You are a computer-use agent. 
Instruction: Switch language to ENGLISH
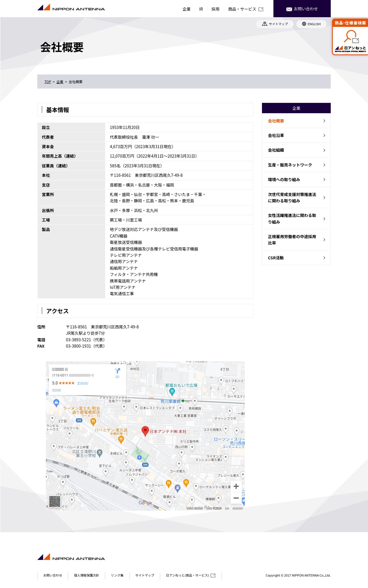311,24
